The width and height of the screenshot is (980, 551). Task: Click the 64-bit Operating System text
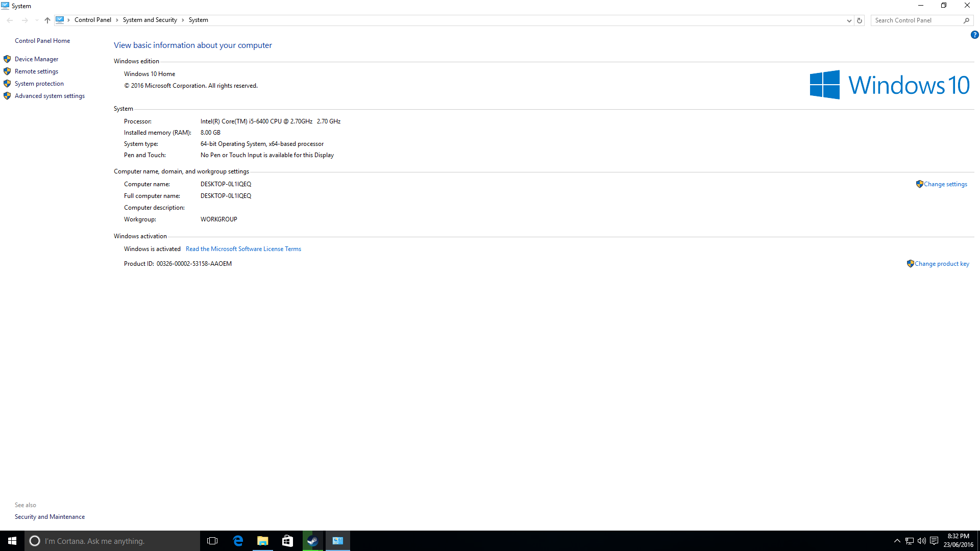(x=262, y=144)
